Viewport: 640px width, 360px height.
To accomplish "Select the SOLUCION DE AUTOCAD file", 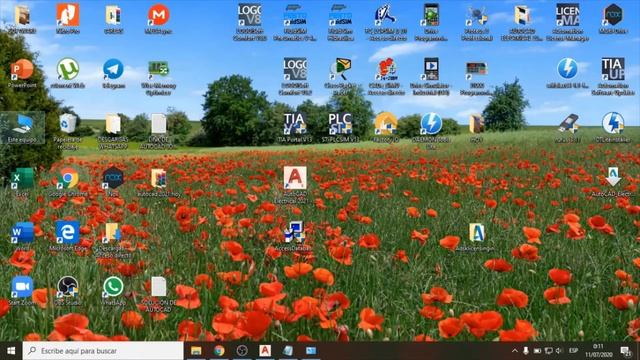I will tap(158, 287).
